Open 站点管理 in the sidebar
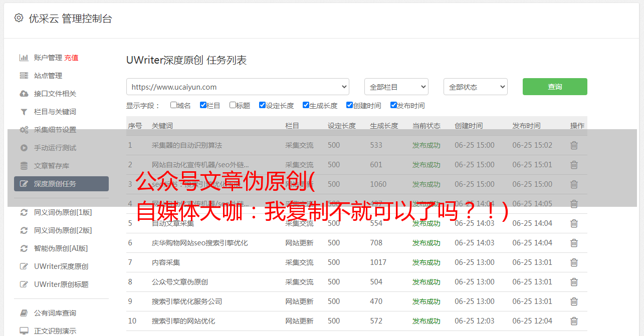The image size is (644, 336). point(48,76)
